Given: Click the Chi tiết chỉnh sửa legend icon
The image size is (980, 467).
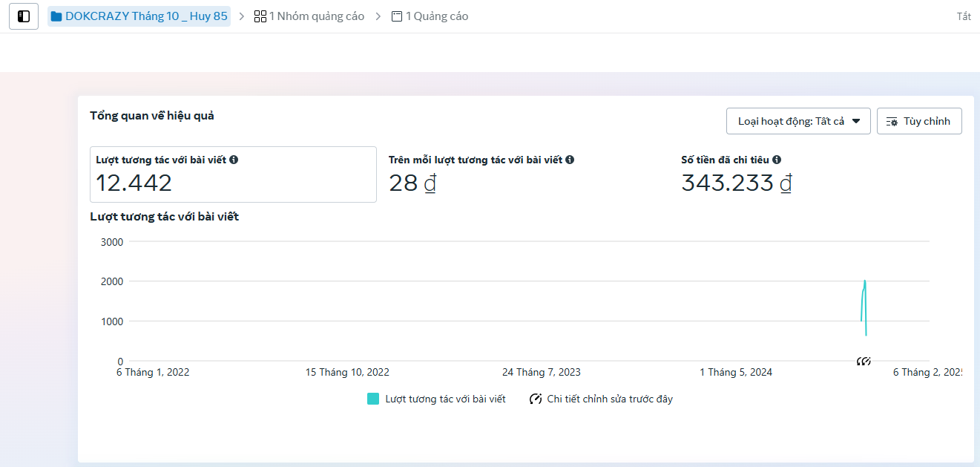Looking at the screenshot, I should [x=536, y=399].
